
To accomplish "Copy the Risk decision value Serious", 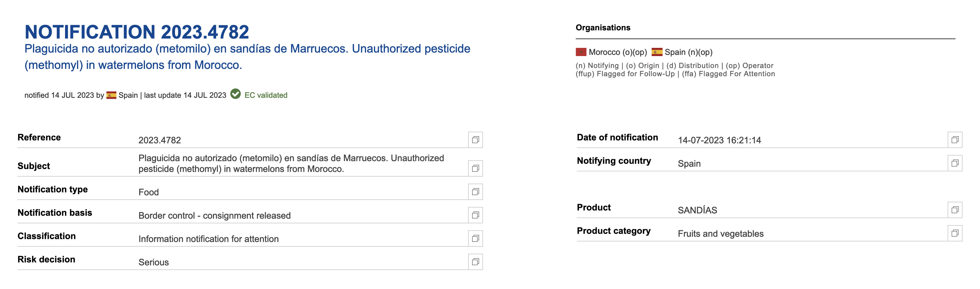I will (x=475, y=262).
